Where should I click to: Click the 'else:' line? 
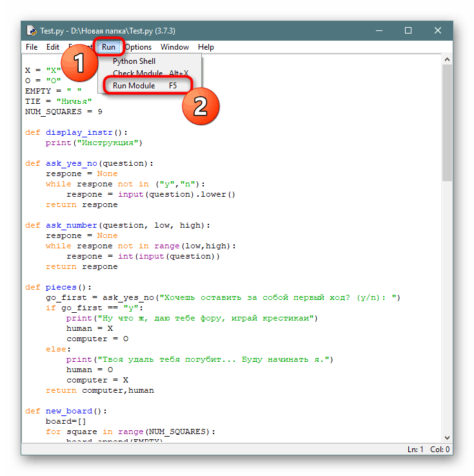[x=58, y=349]
